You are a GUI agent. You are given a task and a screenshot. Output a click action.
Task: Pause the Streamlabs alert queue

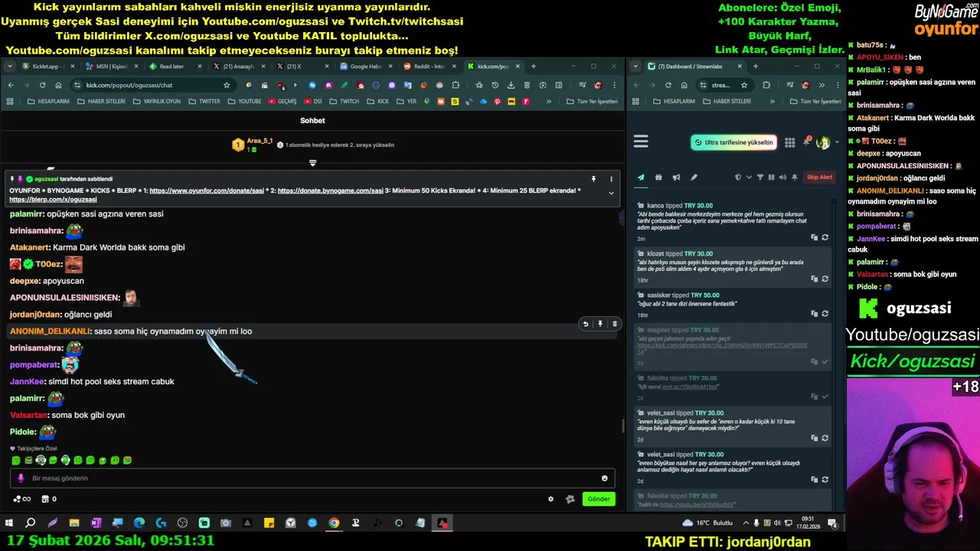pos(771,178)
